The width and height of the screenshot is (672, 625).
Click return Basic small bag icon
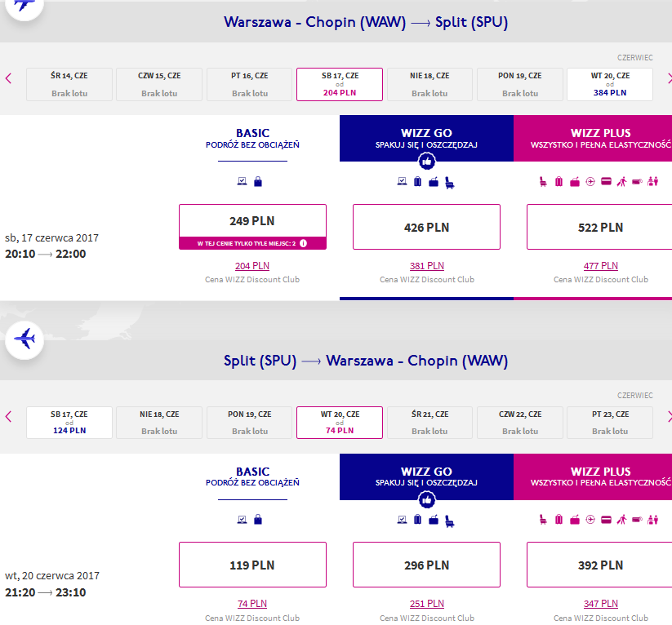258,520
